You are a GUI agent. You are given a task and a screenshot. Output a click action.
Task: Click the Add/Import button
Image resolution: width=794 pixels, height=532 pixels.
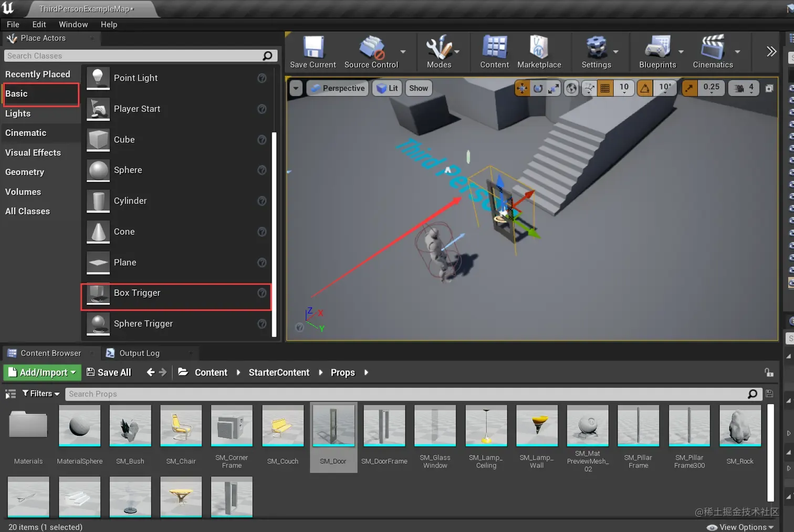[43, 372]
